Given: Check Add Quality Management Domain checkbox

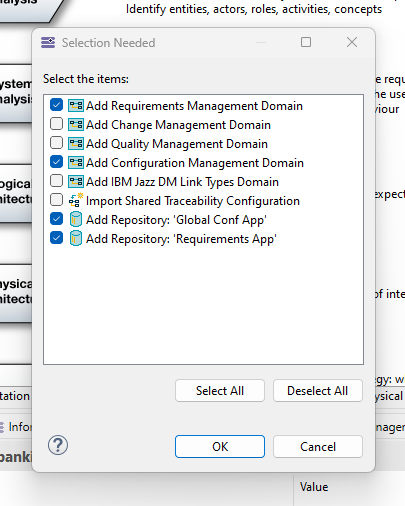Looking at the screenshot, I should pos(56,143).
